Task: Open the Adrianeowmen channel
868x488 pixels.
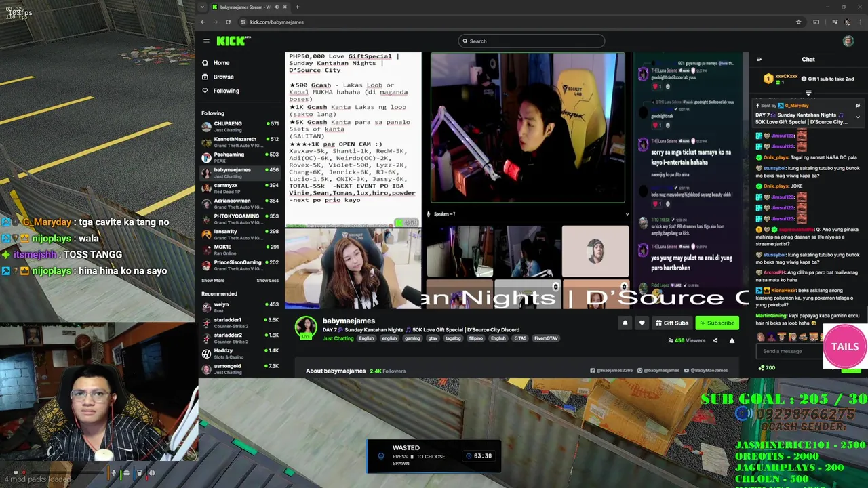Action: (x=241, y=203)
